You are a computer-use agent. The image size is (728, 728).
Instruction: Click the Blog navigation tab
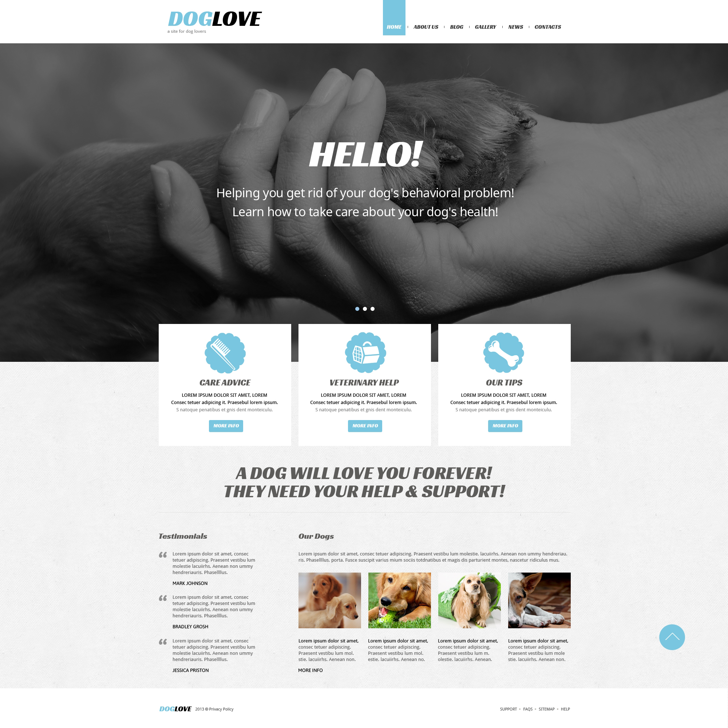455,27
